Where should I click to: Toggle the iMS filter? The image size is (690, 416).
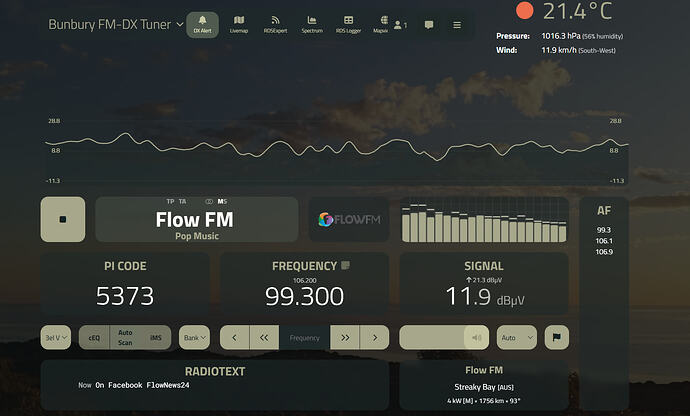point(155,338)
